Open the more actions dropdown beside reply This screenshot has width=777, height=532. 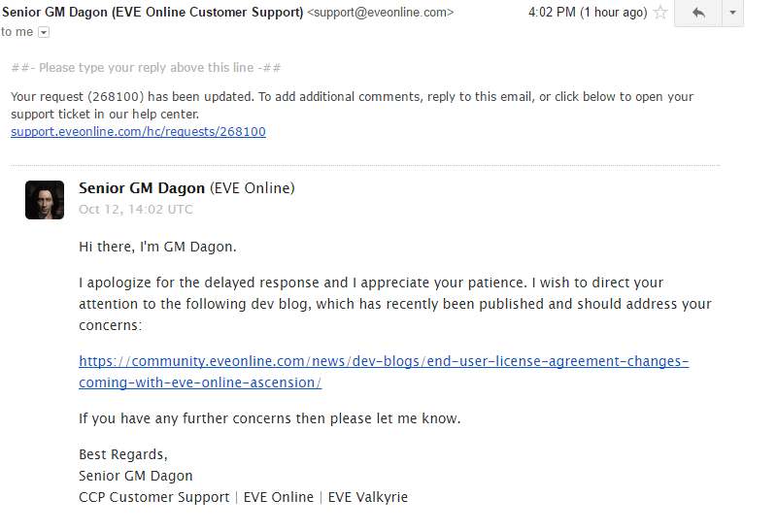point(732,13)
